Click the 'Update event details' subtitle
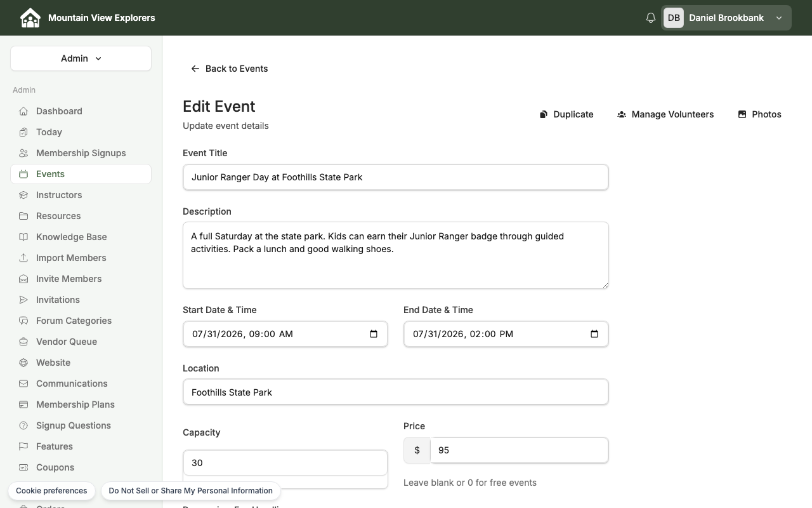The width and height of the screenshot is (812, 508). (226, 126)
